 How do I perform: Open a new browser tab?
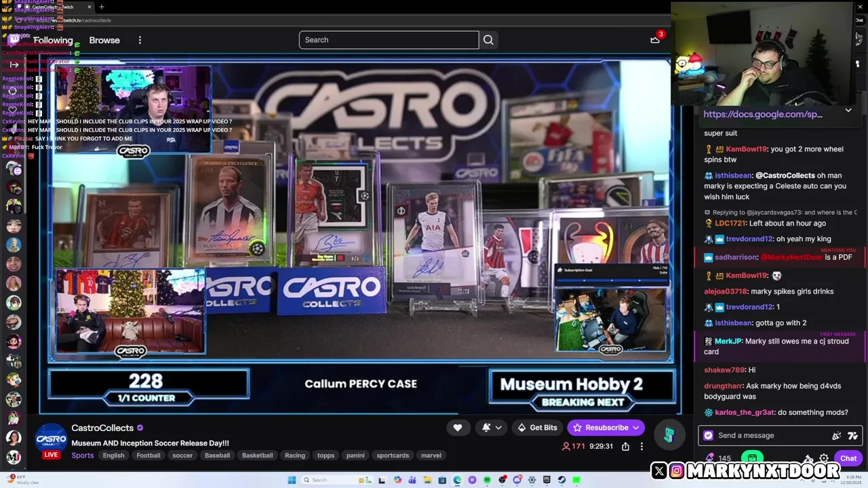point(101,7)
